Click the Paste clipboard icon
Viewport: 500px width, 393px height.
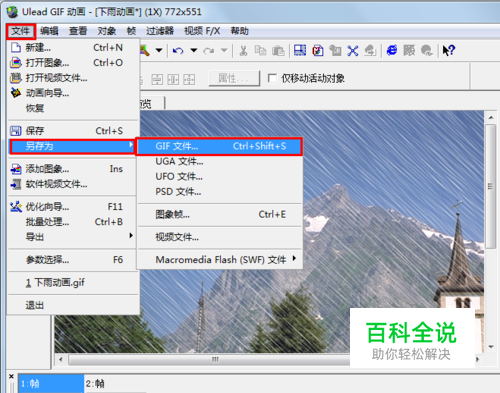[278, 51]
